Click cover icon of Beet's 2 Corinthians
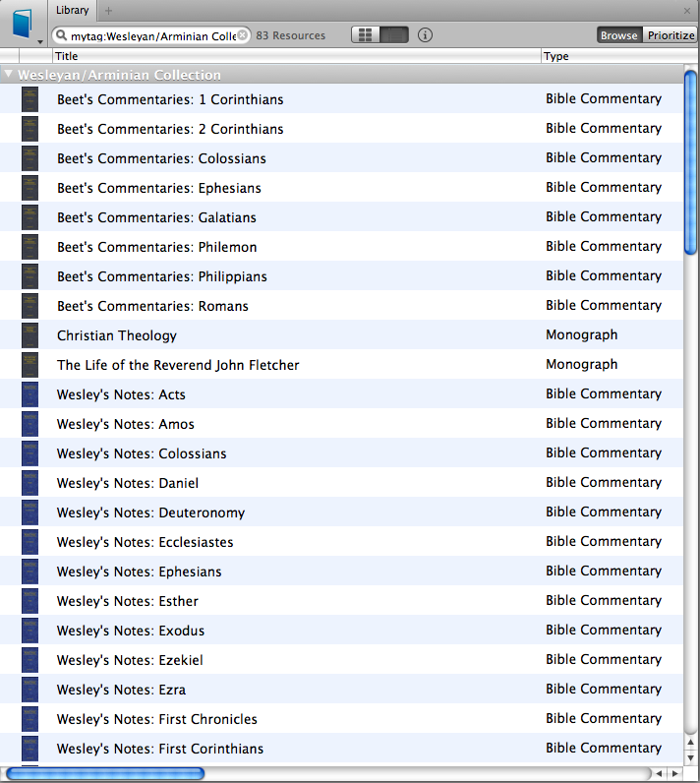Viewport: 700px width, 783px height. (x=29, y=128)
